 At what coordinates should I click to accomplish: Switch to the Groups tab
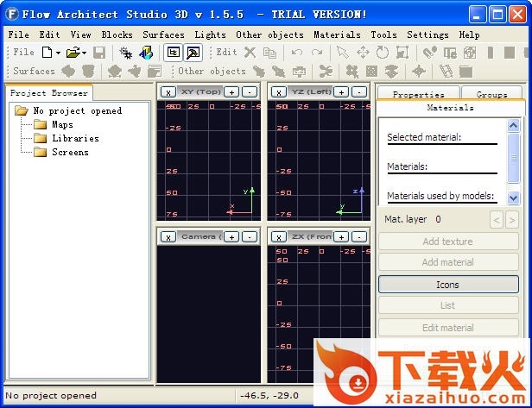coord(491,95)
